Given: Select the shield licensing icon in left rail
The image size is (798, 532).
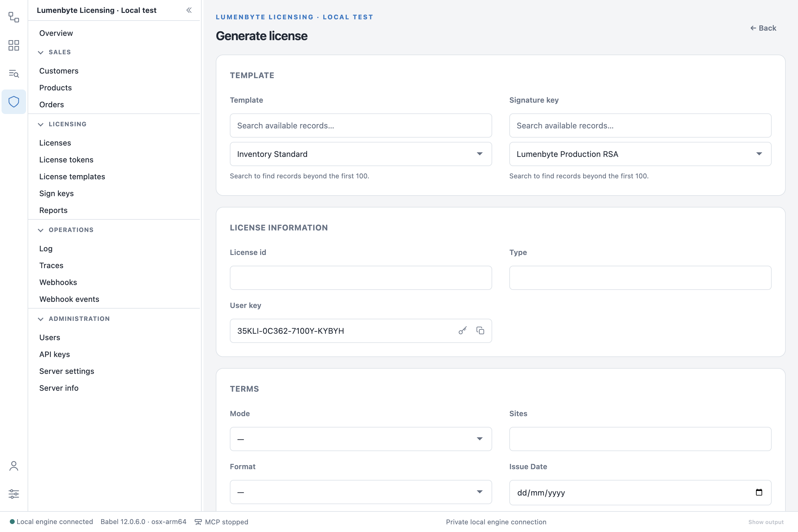Looking at the screenshot, I should pyautogui.click(x=13, y=101).
